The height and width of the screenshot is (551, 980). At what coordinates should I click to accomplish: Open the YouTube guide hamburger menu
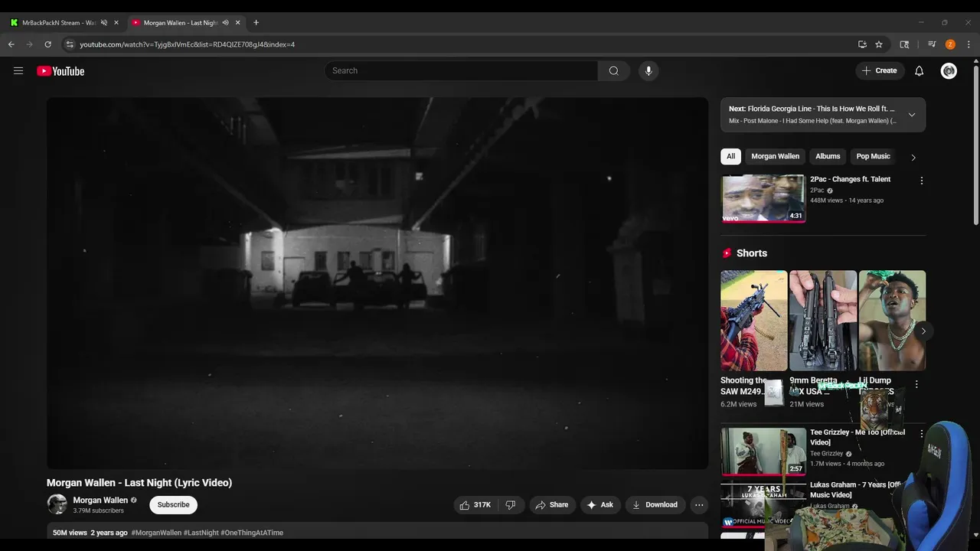pos(18,70)
